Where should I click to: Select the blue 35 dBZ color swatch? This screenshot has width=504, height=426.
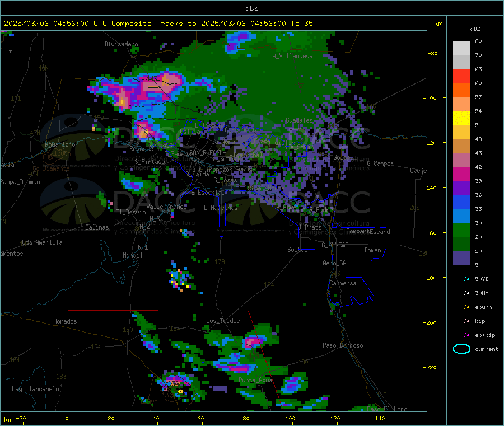pyautogui.click(x=461, y=202)
